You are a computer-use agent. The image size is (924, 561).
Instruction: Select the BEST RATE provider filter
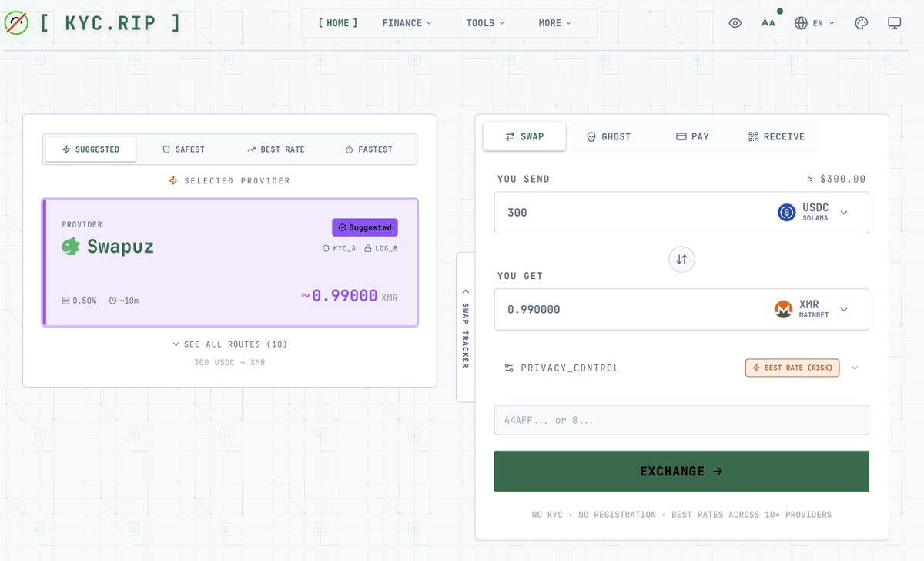click(276, 149)
